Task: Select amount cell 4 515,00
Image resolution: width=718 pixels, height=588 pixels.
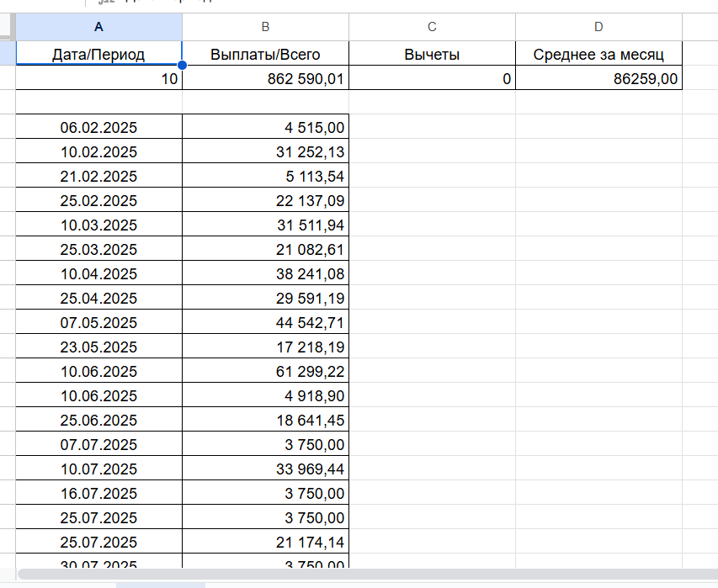Action: [266, 127]
